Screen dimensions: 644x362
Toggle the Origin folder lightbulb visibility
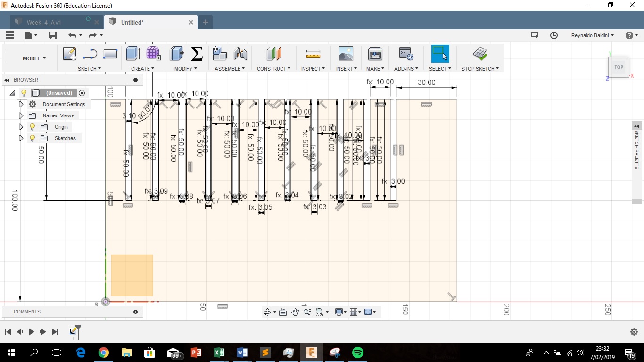(32, 127)
